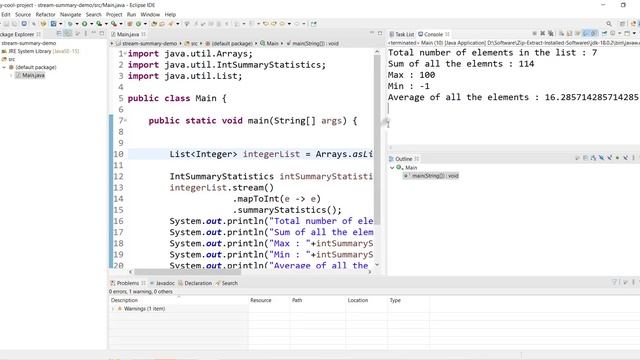This screenshot has width=640, height=360.
Task: Click line 5 'public class Main {'
Action: click(x=177, y=98)
